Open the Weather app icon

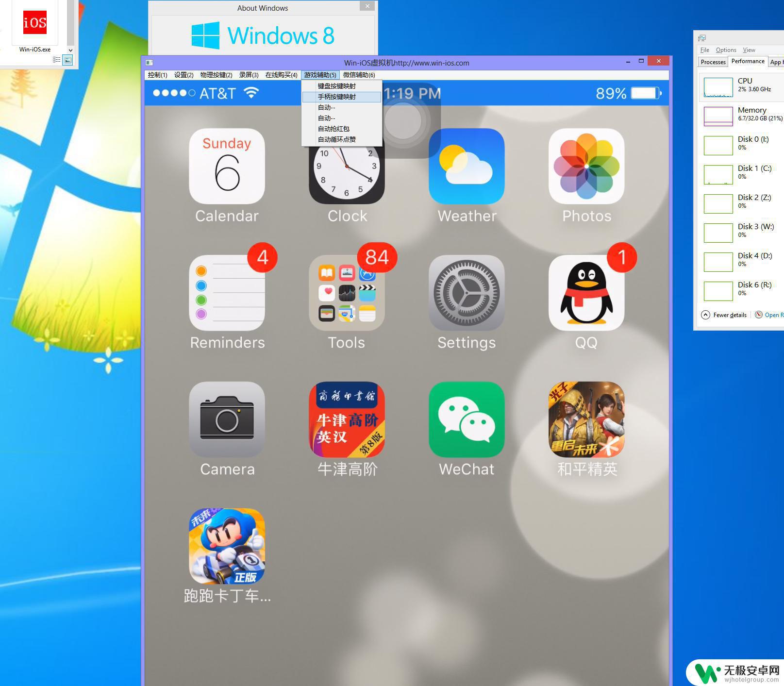click(x=467, y=166)
